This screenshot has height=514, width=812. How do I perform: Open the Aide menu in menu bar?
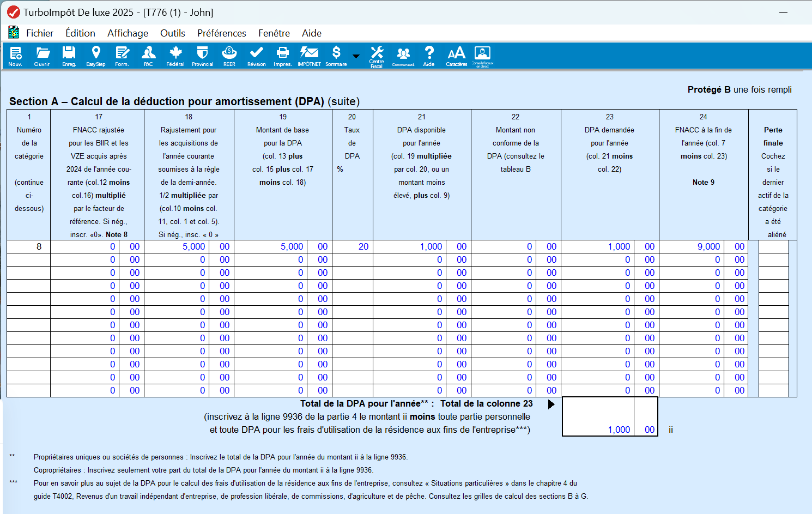pos(312,33)
